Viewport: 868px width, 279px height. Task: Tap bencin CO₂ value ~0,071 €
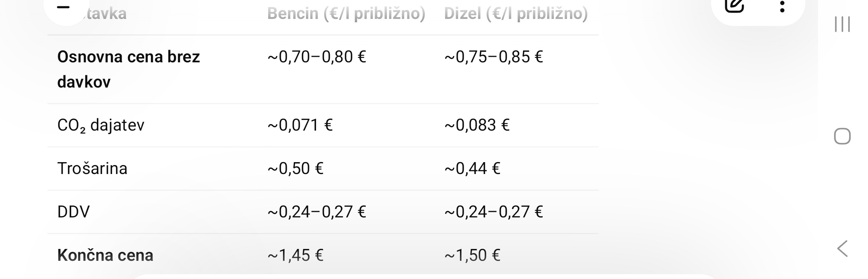pyautogui.click(x=300, y=125)
